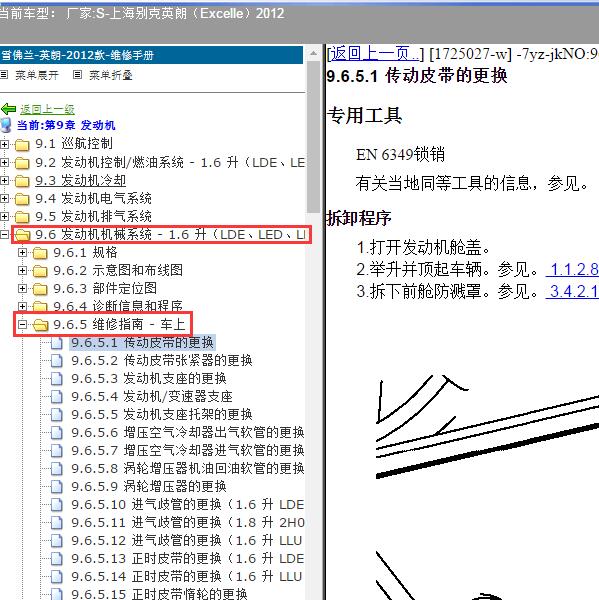Open 9.6.5.15 正时皮带惰轮的更换 page
The height and width of the screenshot is (600, 599).
159,594
